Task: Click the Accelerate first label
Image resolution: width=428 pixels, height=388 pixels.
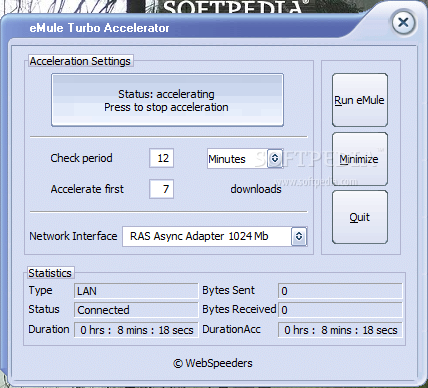Action: click(x=87, y=189)
